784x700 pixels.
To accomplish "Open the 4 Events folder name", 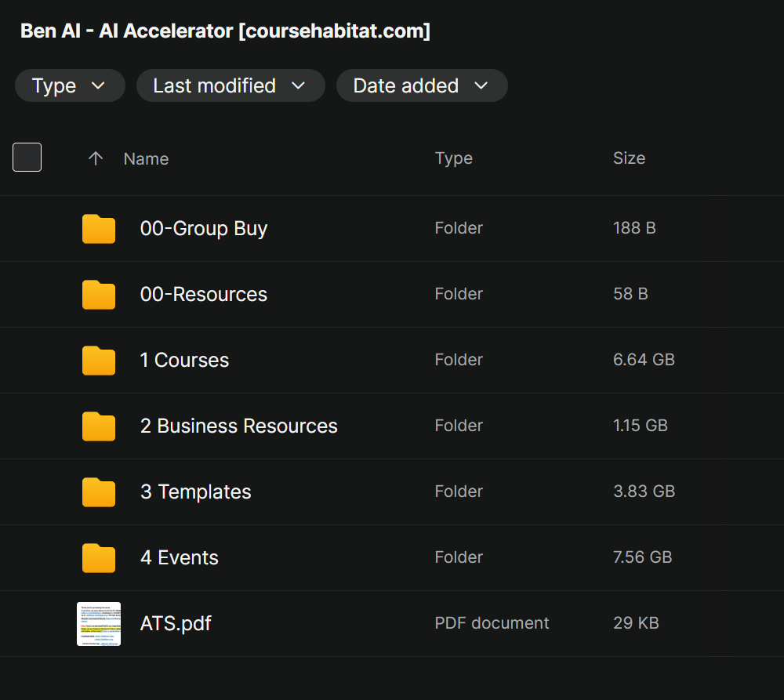I will tap(179, 558).
